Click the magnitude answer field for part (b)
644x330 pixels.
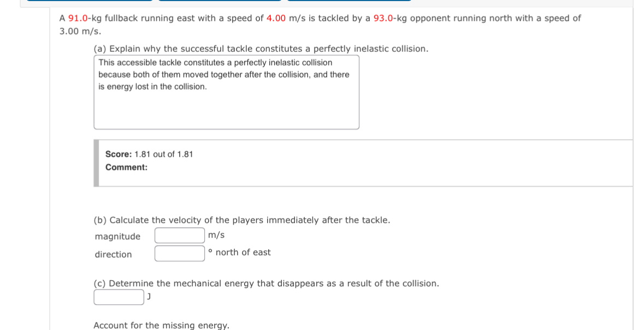tap(179, 235)
